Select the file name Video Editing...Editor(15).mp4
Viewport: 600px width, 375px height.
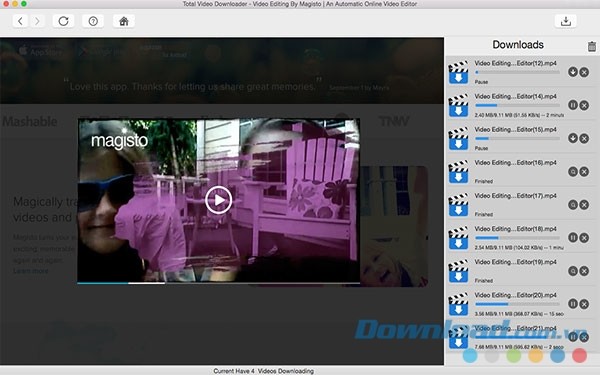pyautogui.click(x=515, y=129)
